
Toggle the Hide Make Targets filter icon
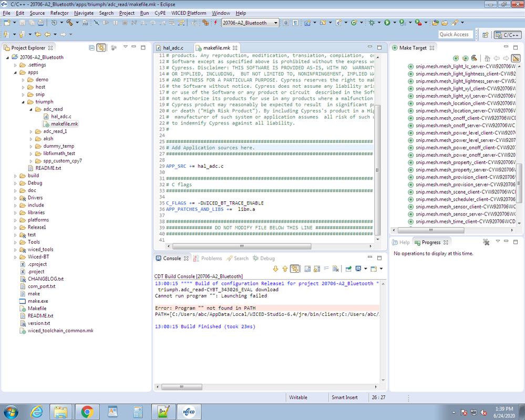pyautogui.click(x=515, y=58)
